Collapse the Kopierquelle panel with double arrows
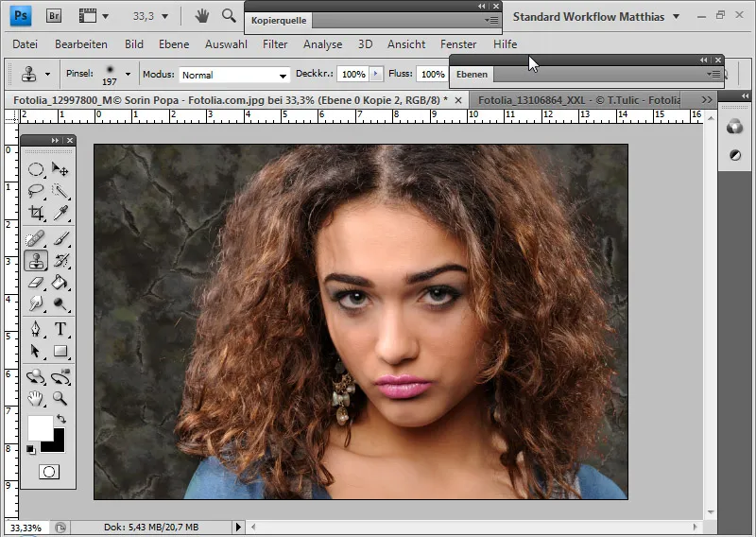This screenshot has width=756, height=537. pyautogui.click(x=481, y=7)
